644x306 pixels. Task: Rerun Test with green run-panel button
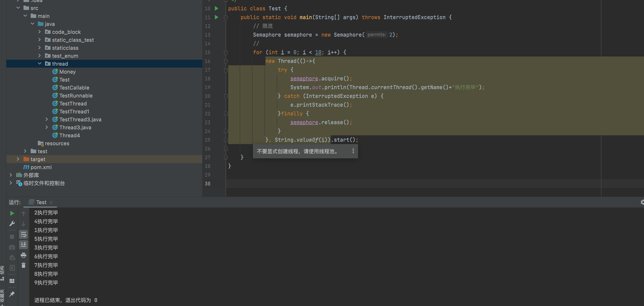pos(12,213)
